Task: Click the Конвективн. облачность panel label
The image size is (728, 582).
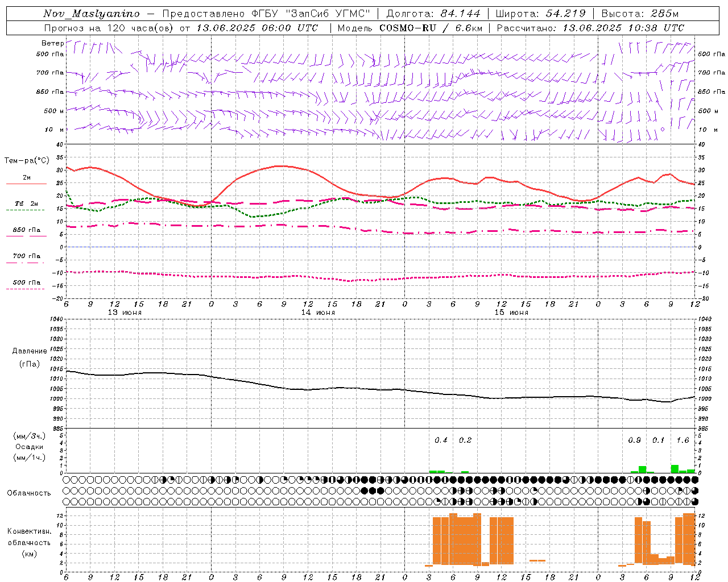Action: (x=29, y=537)
